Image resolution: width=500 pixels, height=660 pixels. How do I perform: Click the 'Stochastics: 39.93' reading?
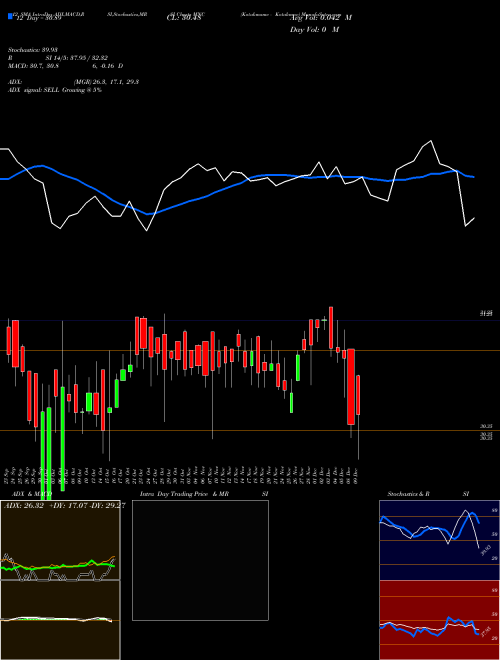pos(32,50)
